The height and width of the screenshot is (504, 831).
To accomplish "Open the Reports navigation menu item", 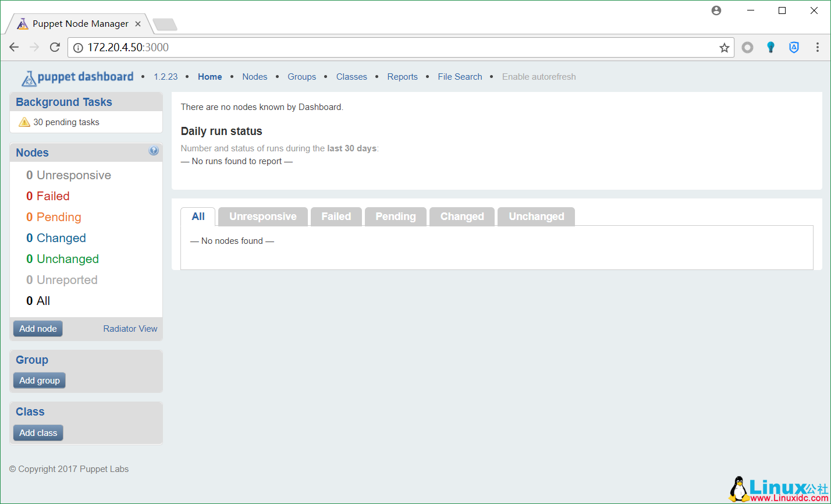I will [x=402, y=77].
